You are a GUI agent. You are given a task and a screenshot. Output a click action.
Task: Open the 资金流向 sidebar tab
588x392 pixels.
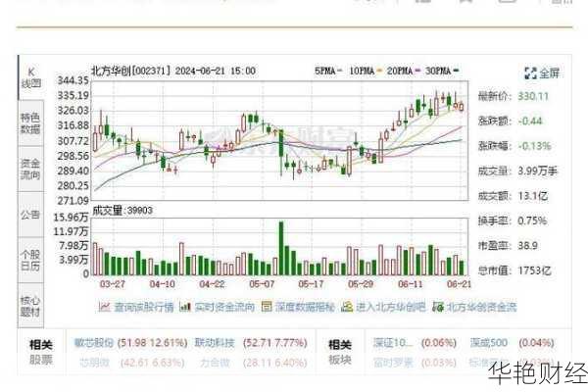click(x=30, y=170)
